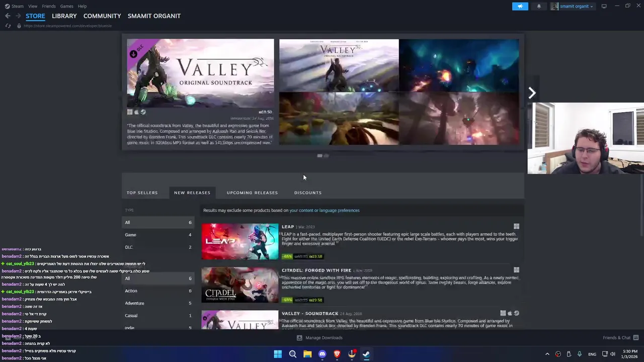
Task: Click the DLC download badge on Valley capsule
Action: [133, 54]
